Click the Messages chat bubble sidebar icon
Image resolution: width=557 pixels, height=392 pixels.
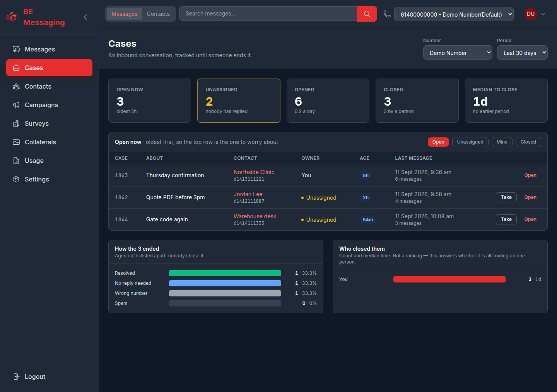[x=16, y=49]
